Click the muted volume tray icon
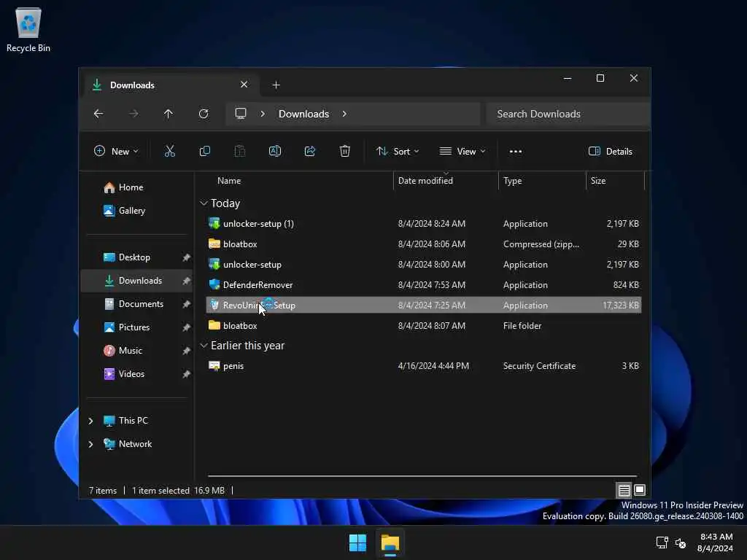Image resolution: width=747 pixels, height=560 pixels. (681, 542)
